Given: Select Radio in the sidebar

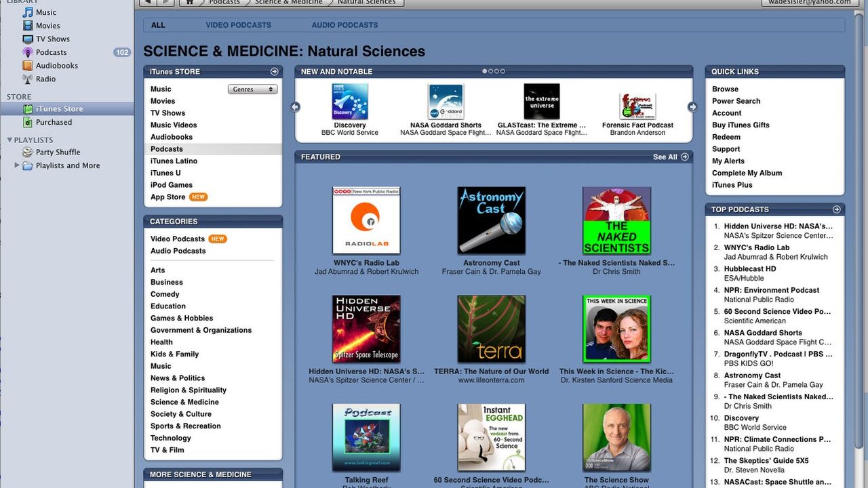Looking at the screenshot, I should tap(45, 79).
